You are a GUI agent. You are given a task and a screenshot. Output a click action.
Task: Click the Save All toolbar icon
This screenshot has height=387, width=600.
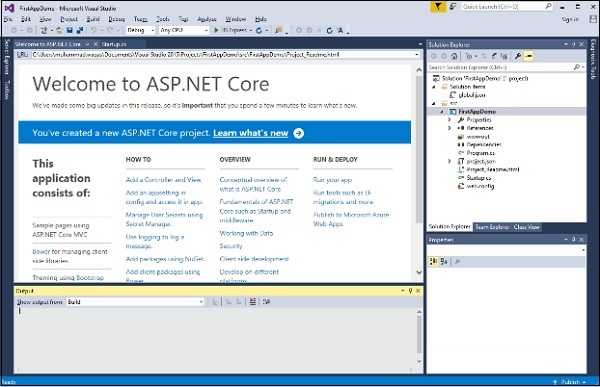[x=80, y=30]
